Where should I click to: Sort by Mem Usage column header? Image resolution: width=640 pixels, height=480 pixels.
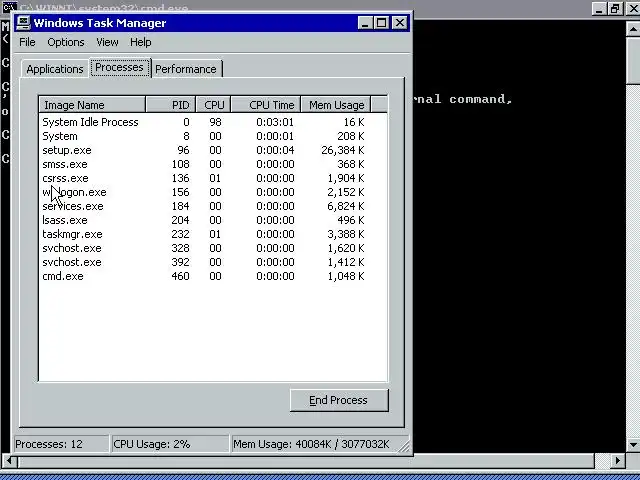(336, 105)
